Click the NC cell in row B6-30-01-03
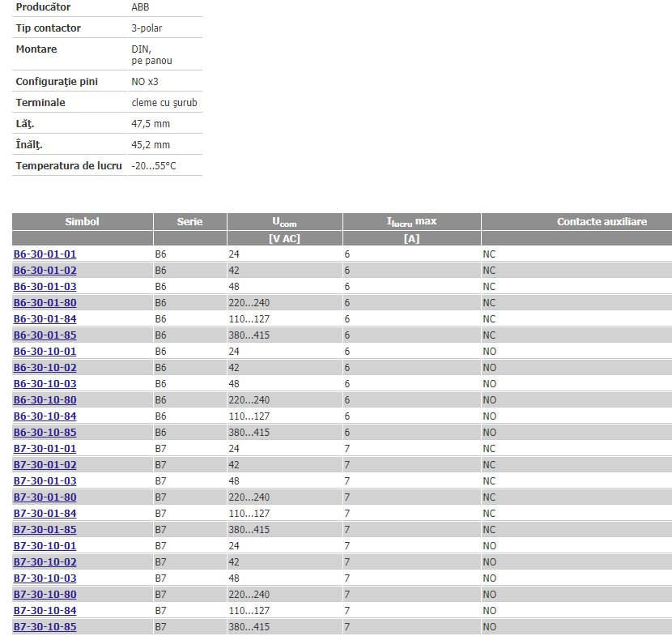 [x=489, y=287]
